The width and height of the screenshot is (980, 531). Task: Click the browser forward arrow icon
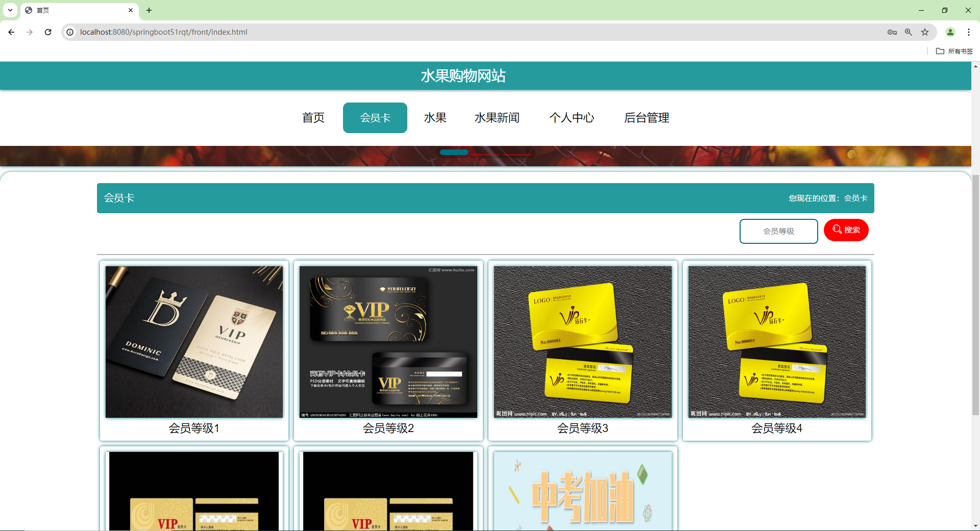(29, 32)
